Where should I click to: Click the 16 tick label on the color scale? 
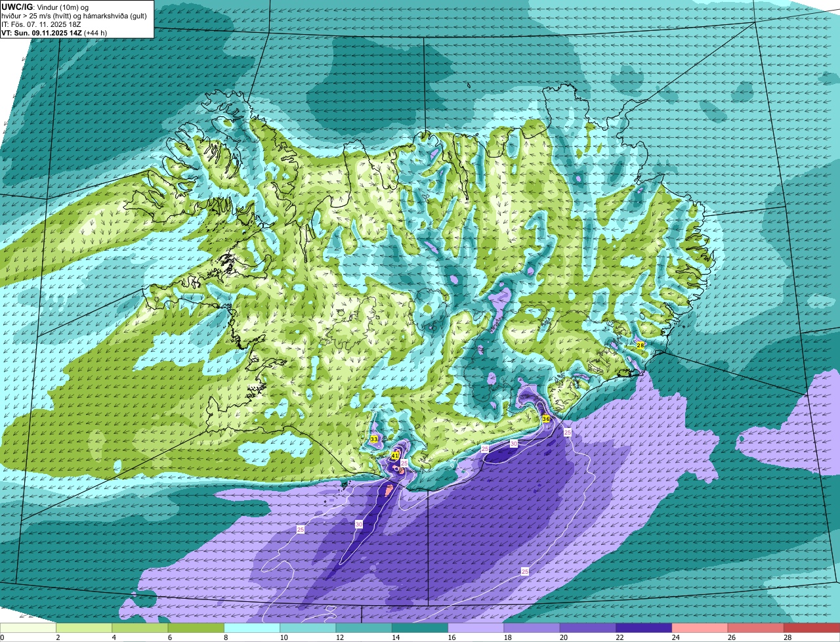click(451, 637)
